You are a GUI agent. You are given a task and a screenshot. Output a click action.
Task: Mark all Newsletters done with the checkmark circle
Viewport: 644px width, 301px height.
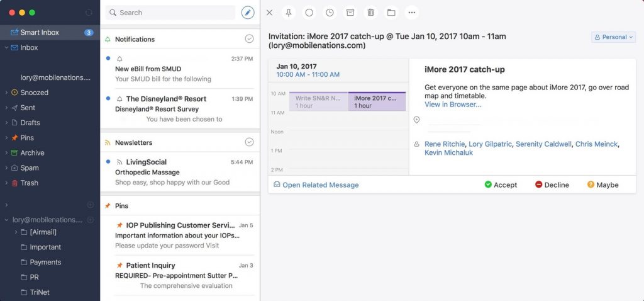point(249,142)
